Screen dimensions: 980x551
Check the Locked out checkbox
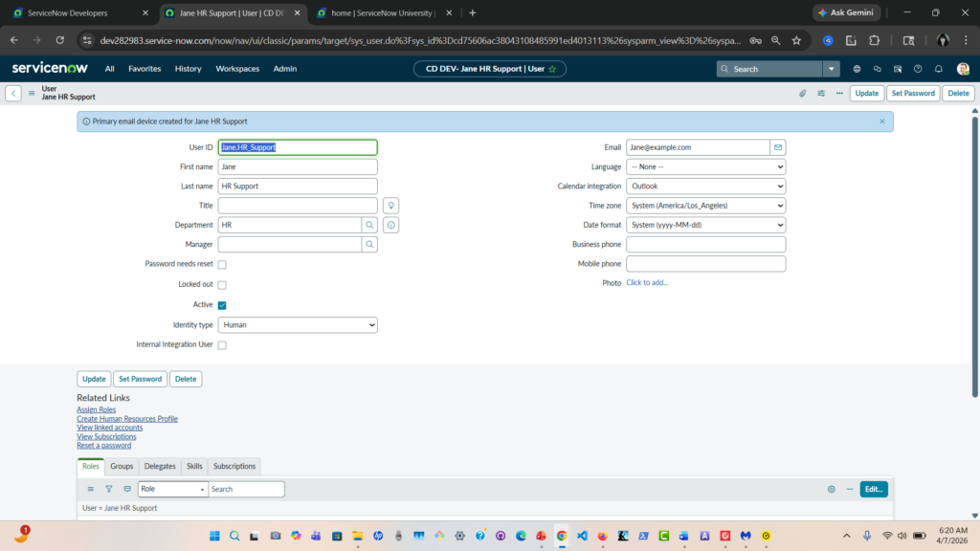click(222, 285)
